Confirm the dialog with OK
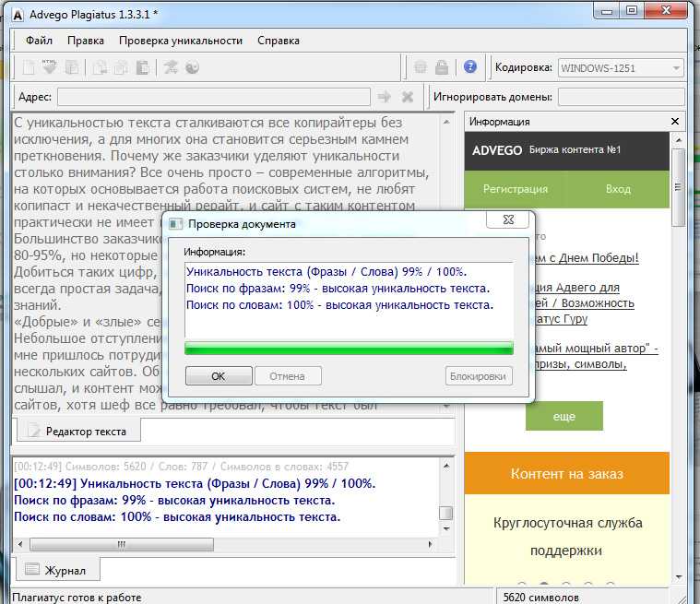This screenshot has width=700, height=604. [x=219, y=376]
